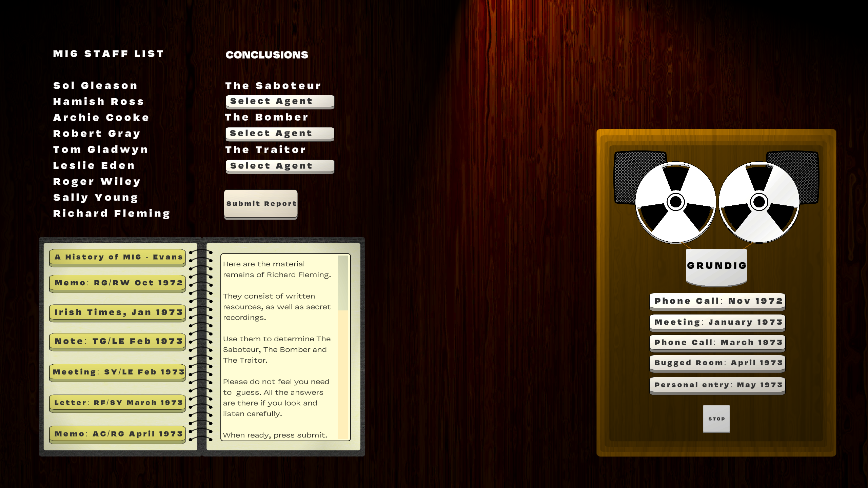Open Meeting: SY/LE Feb 1973 document

click(x=117, y=372)
